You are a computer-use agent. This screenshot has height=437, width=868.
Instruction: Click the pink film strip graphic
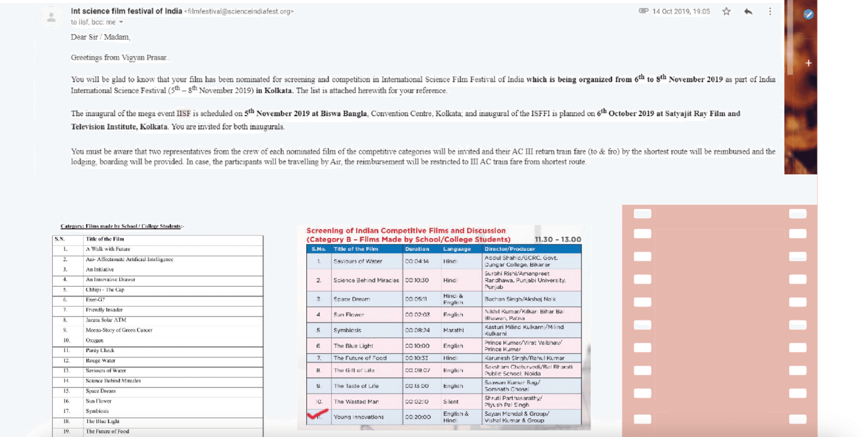pyautogui.click(x=719, y=320)
